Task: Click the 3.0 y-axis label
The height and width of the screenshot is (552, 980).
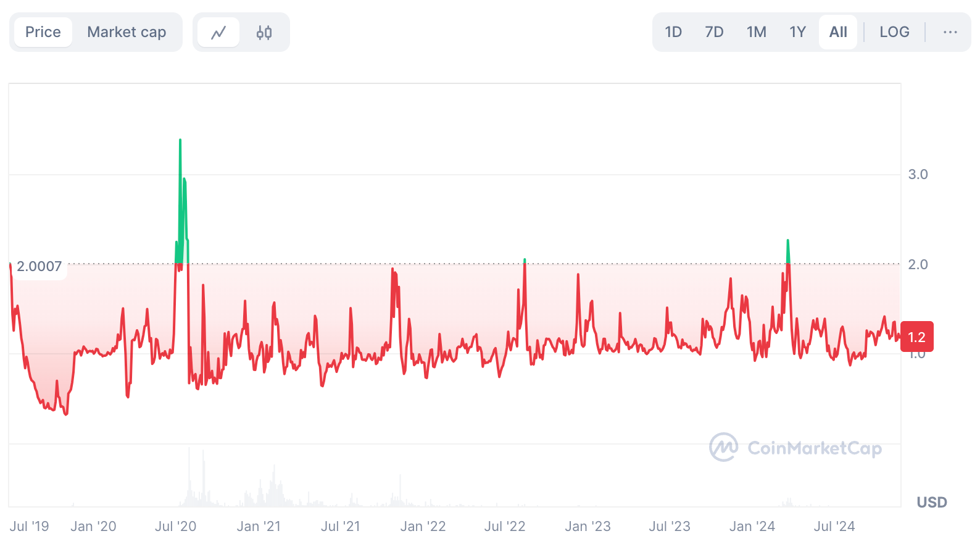Action: pos(918,175)
